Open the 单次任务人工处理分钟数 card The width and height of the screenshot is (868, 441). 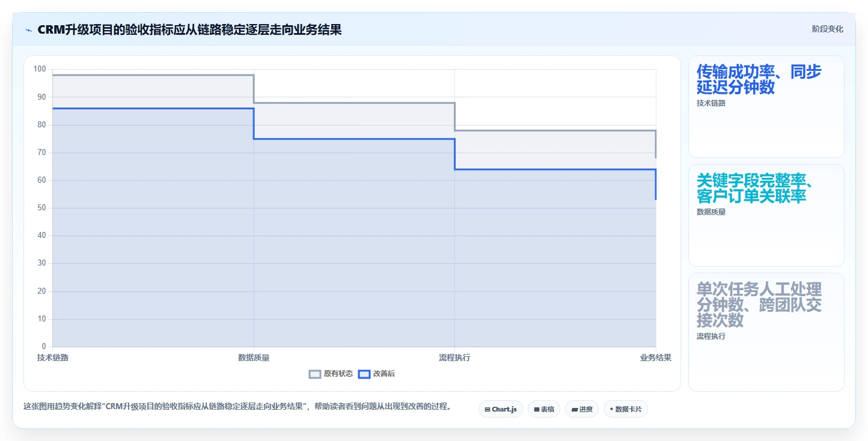(x=766, y=332)
